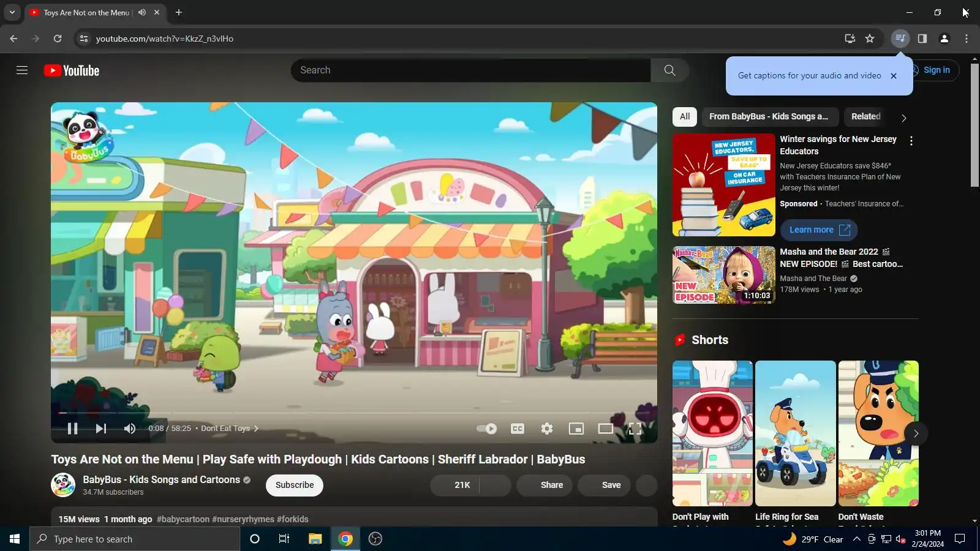
Task: Open OBS Studio from taskbar
Action: (x=375, y=539)
